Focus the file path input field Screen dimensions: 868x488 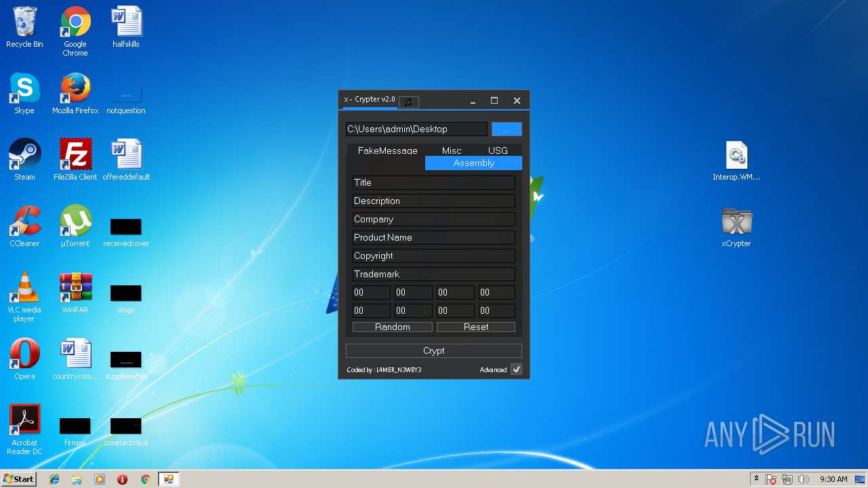click(x=416, y=129)
